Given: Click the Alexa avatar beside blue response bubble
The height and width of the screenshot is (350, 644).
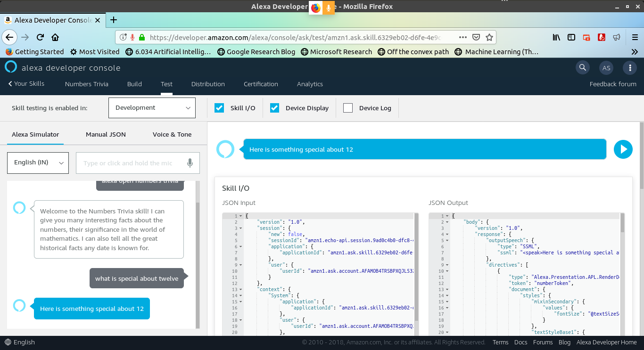Looking at the screenshot, I should coord(19,305).
